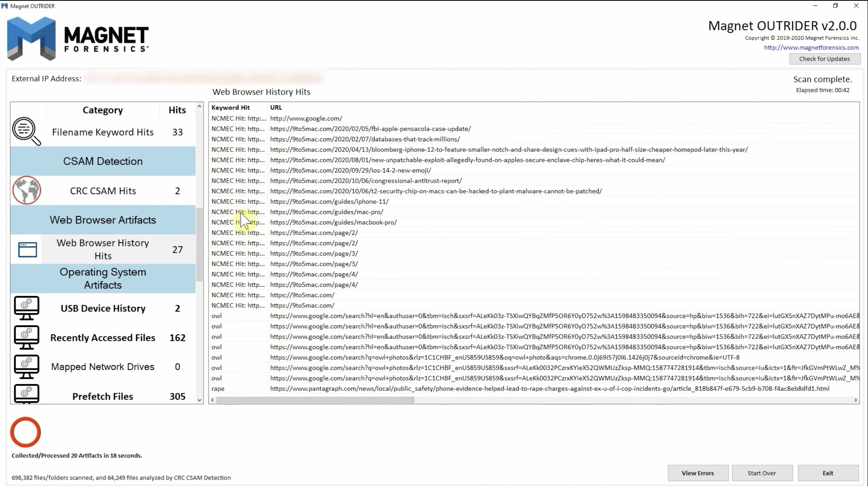Click the red scan progress circle icon

(25, 432)
